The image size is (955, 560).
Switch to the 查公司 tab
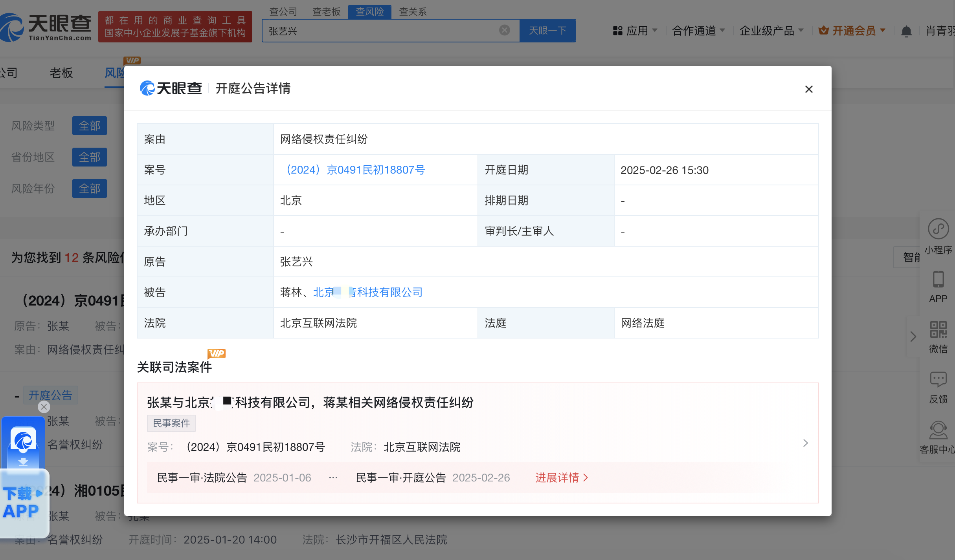click(x=283, y=11)
